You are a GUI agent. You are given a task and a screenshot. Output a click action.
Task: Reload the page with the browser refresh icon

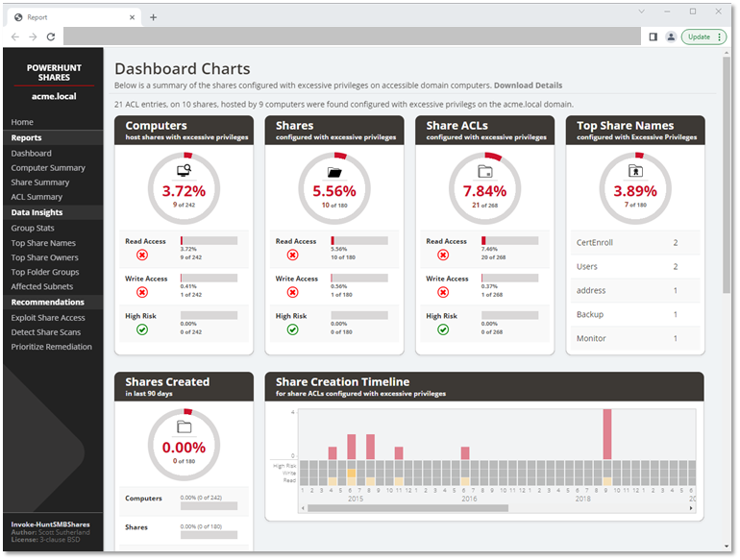(51, 37)
